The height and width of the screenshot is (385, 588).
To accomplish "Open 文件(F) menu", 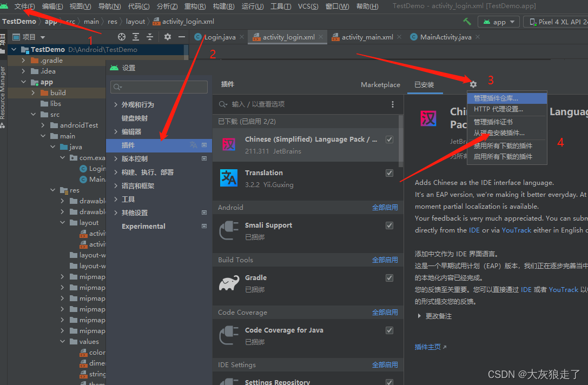I will pyautogui.click(x=24, y=6).
